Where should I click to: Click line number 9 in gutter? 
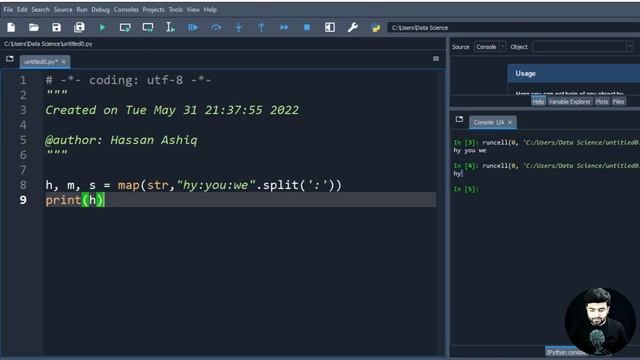click(x=23, y=200)
